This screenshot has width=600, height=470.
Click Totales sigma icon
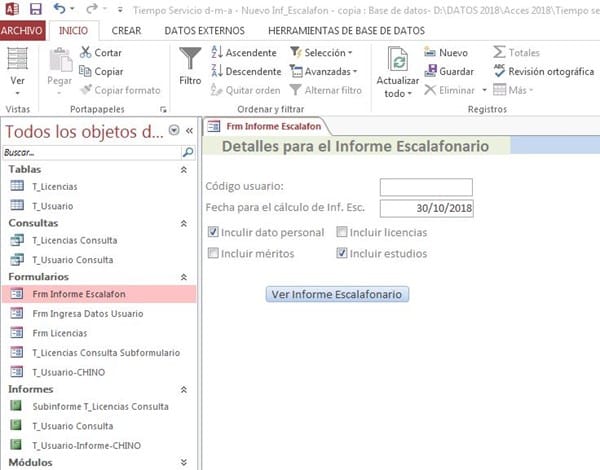tap(499, 52)
